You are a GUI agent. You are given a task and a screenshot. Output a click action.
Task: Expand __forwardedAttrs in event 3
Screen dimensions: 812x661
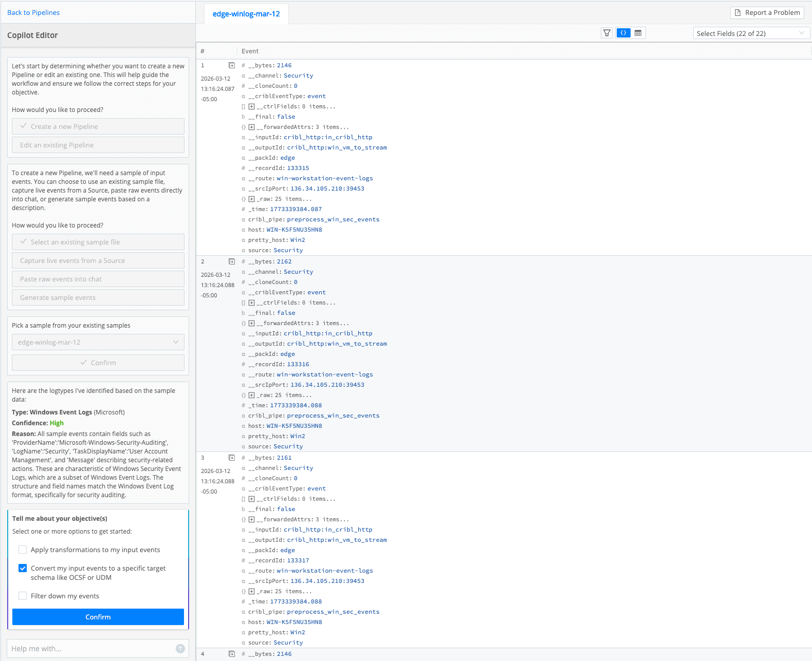tap(252, 519)
